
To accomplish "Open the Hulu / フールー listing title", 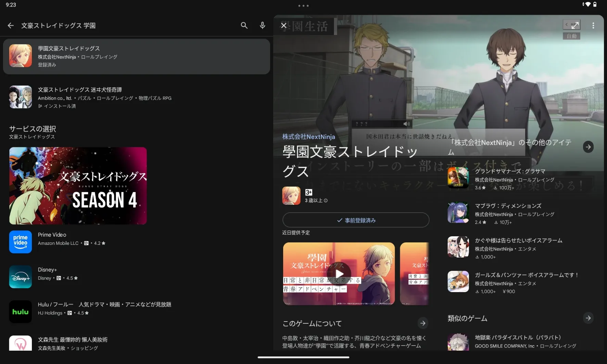I will coord(104,304).
